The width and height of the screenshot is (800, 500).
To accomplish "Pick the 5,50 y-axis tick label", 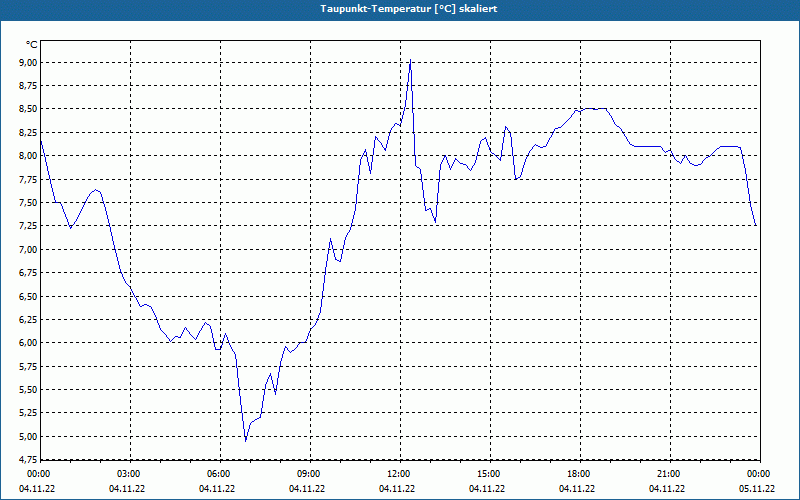I will (x=27, y=390).
